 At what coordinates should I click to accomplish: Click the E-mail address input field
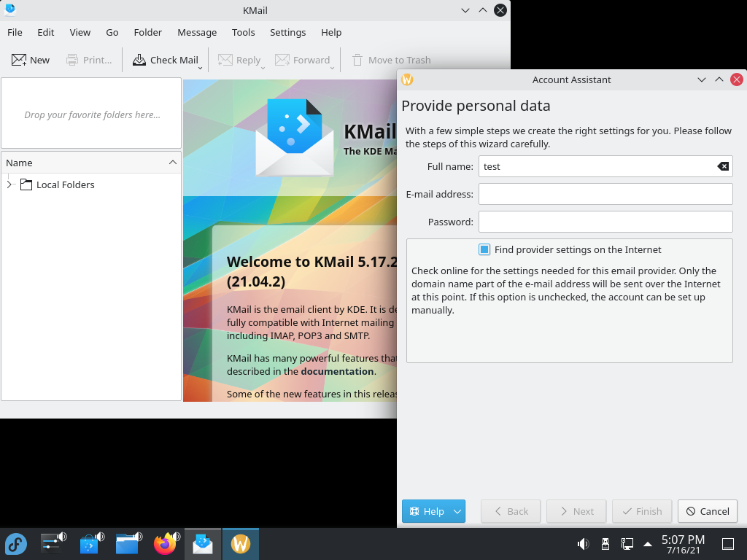tap(605, 194)
